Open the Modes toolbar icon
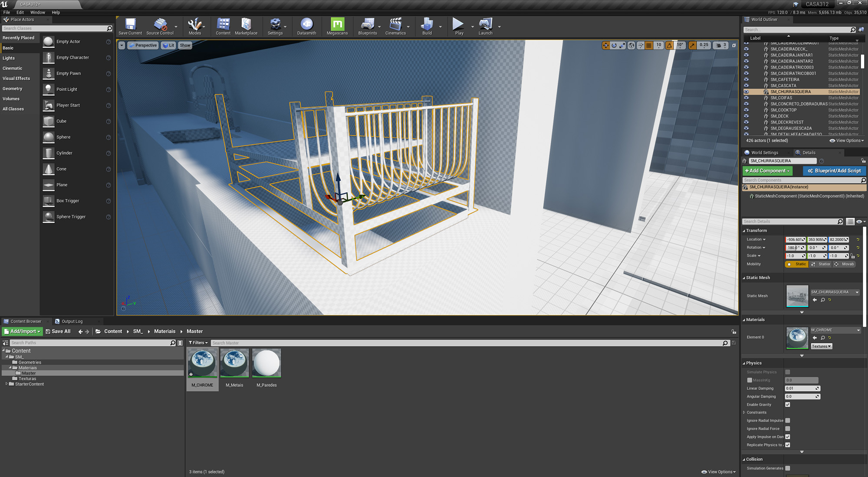Screen dimensions: 868x477 pos(195,26)
